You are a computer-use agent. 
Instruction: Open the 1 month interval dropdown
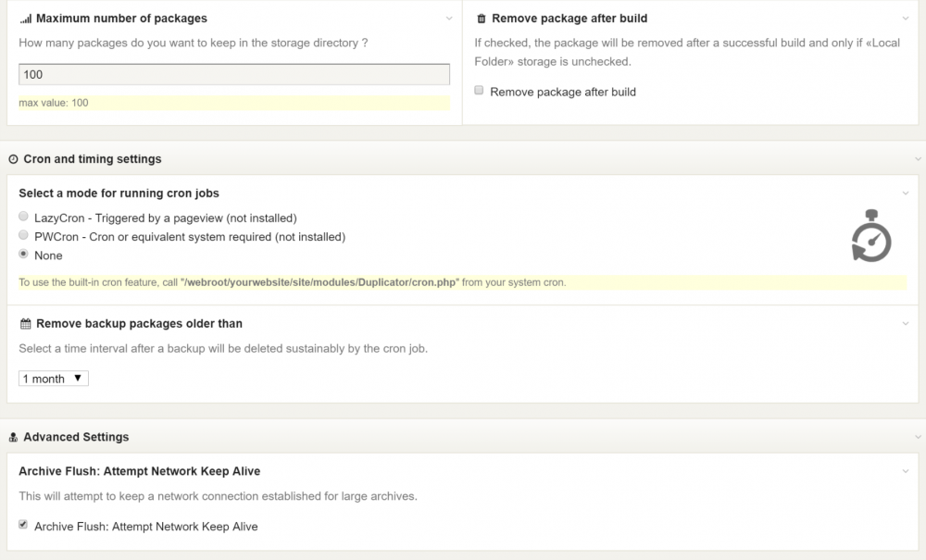point(54,379)
